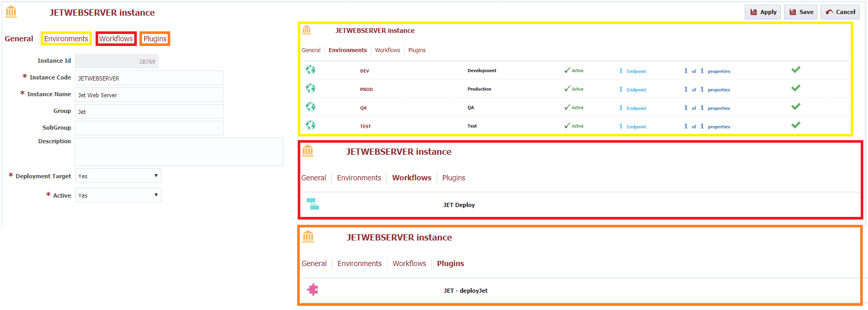The width and height of the screenshot is (868, 310).
Task: Click the Apply button
Action: click(763, 12)
